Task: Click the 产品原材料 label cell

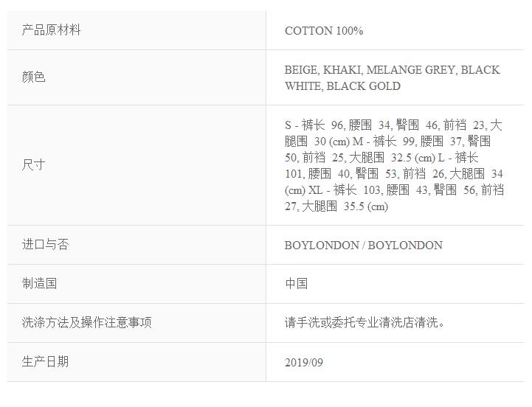Action: pyautogui.click(x=52, y=30)
